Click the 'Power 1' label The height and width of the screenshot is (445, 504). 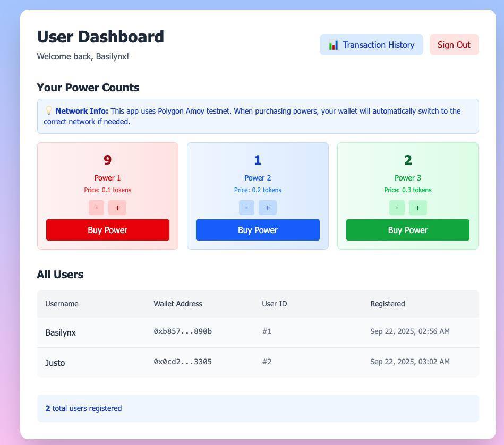108,178
